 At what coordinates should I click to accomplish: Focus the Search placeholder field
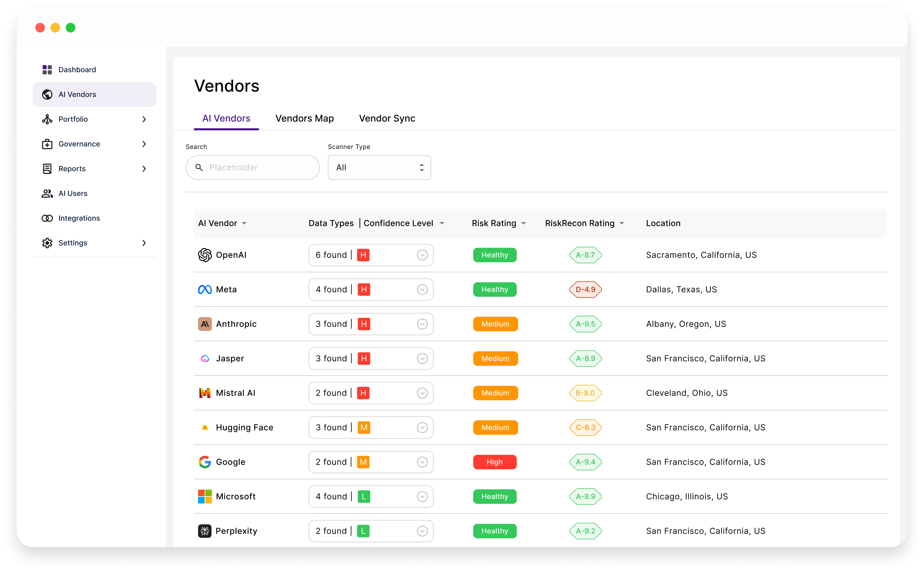(x=253, y=167)
